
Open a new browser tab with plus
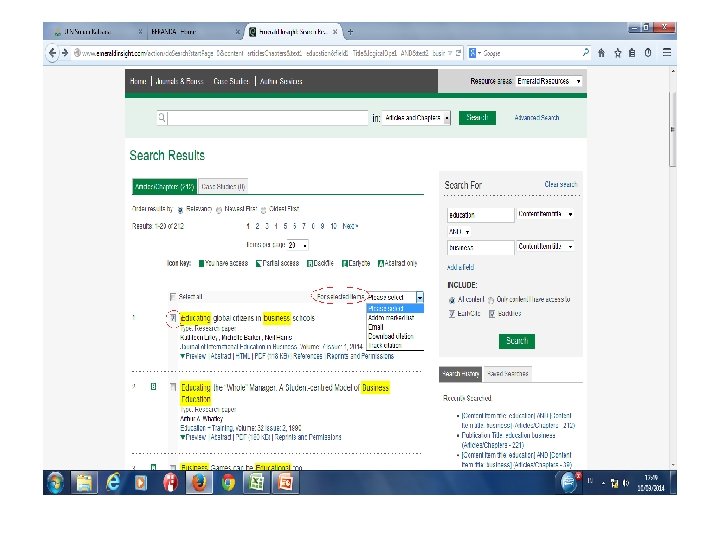pyautogui.click(x=350, y=32)
